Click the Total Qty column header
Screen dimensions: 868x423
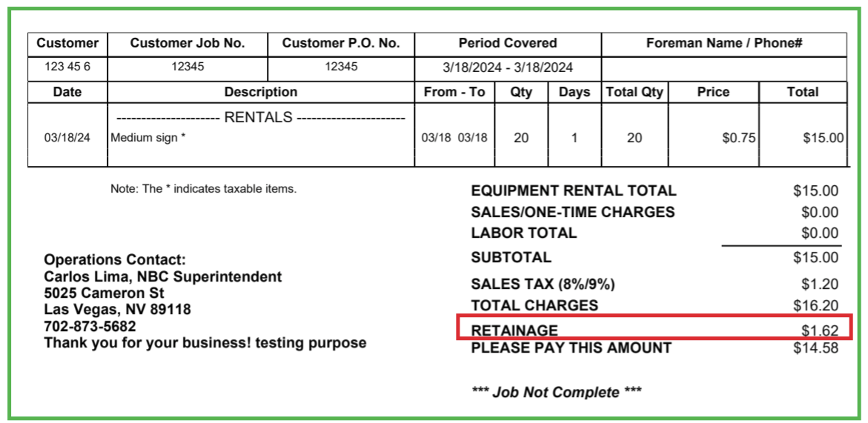click(635, 93)
